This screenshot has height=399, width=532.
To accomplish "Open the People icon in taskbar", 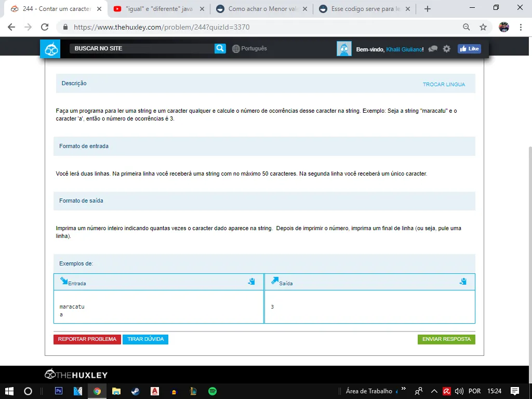I will [x=419, y=391].
